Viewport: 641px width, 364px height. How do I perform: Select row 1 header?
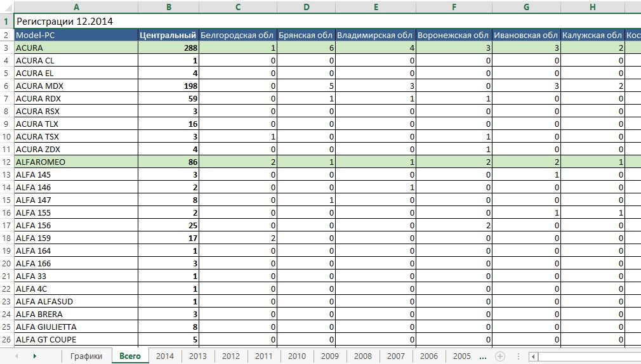click(x=6, y=21)
